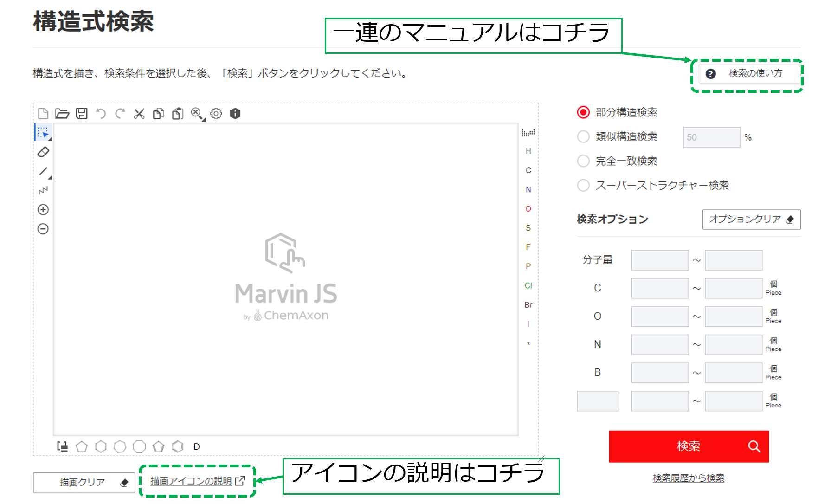This screenshot has height=504, width=818.
Task: Click the New document icon in Marvin toolbar
Action: (x=43, y=114)
